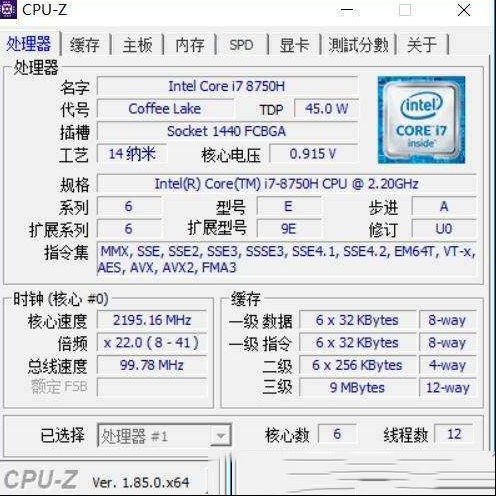Click the CPU-Z app icon in title bar
Viewport: 496px width, 496px height.
click(7, 9)
